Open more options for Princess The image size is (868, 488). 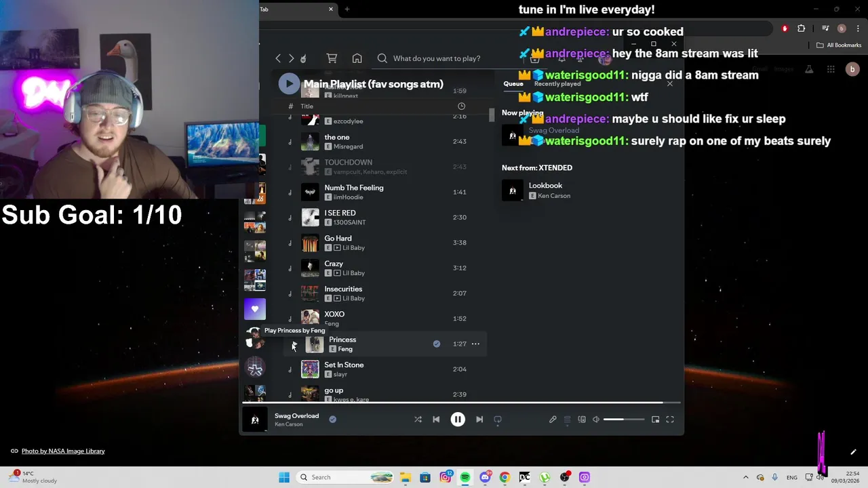475,344
